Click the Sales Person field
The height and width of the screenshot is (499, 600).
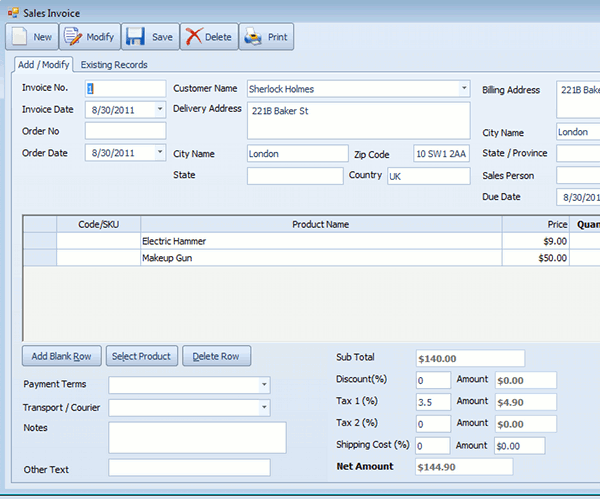[x=578, y=175]
